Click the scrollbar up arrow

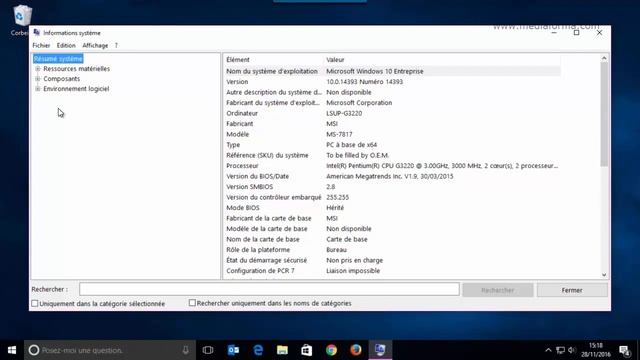point(604,58)
